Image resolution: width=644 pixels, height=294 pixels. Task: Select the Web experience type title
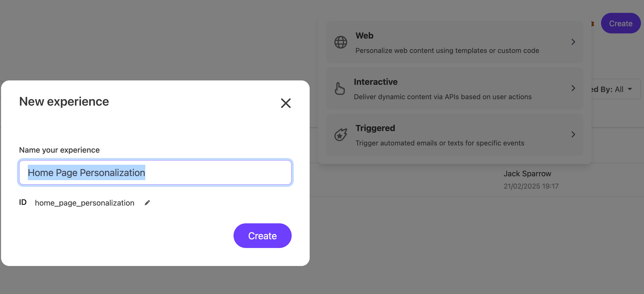(364, 35)
